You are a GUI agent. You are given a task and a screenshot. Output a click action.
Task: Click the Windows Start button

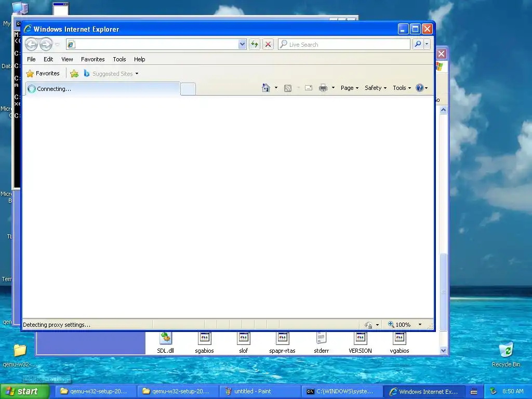[25, 392]
